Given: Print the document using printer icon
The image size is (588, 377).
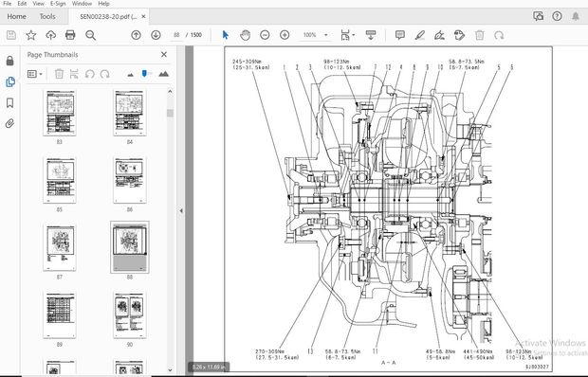Looking at the screenshot, I should tap(70, 35).
